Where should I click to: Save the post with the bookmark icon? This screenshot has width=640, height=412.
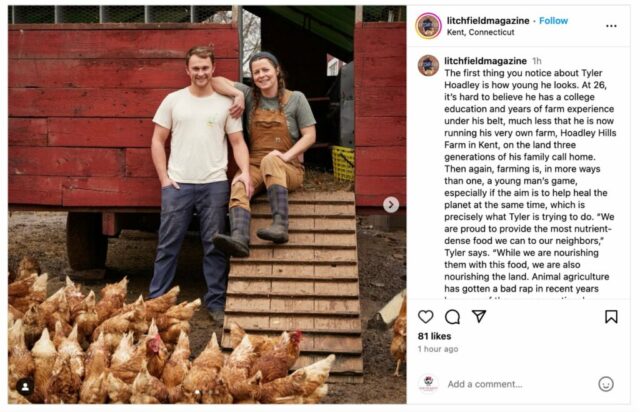(x=611, y=316)
